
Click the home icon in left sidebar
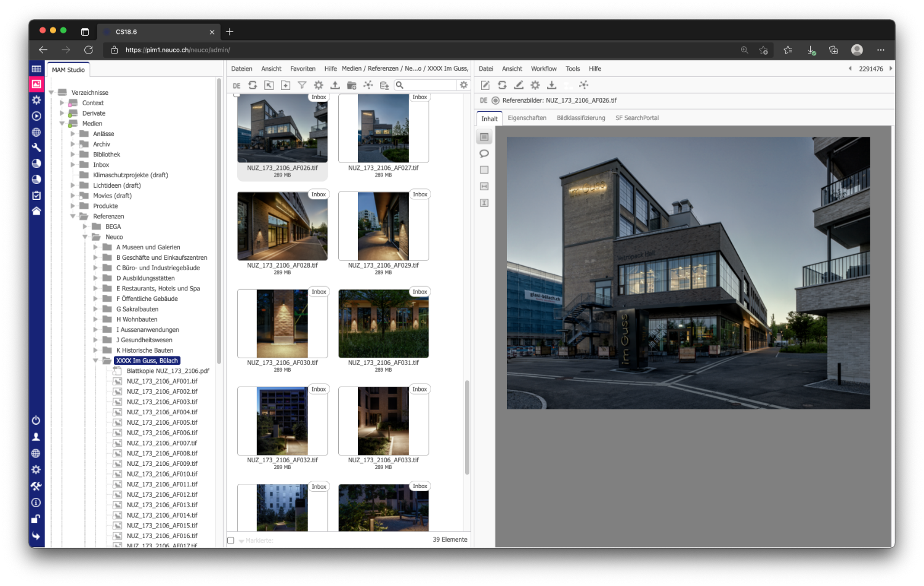pyautogui.click(x=36, y=211)
